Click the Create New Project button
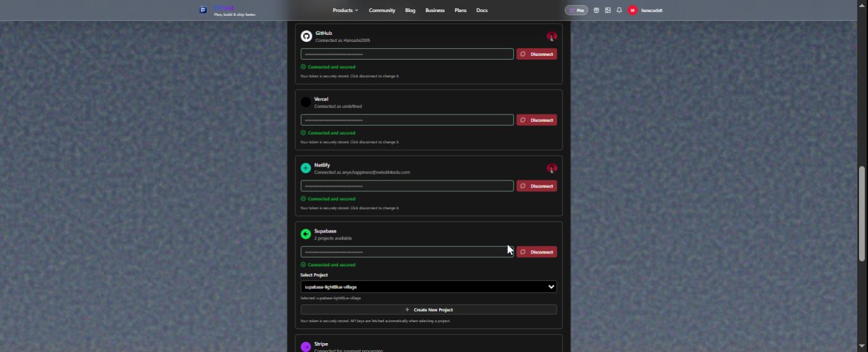 (428, 309)
